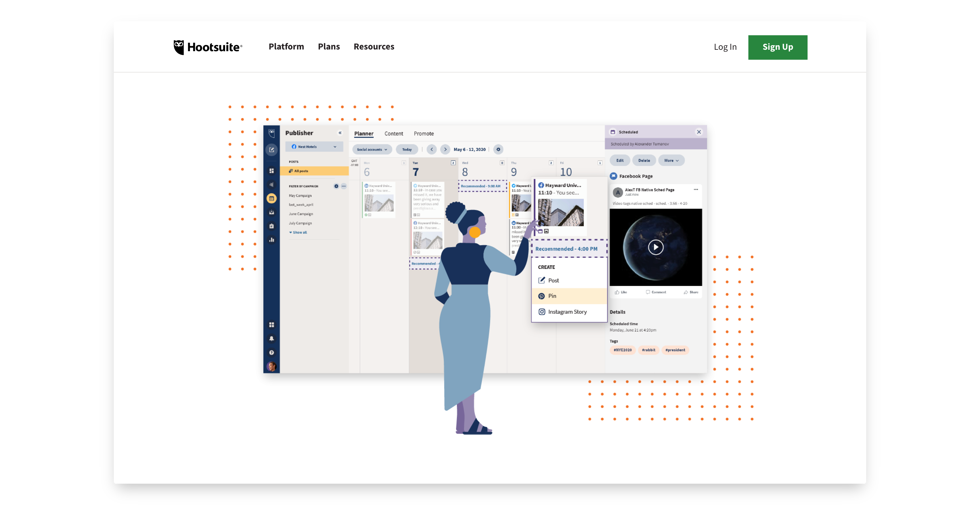Open Monday's LinkedIn Hayward Univ post
The image size is (980, 505).
[x=379, y=200]
